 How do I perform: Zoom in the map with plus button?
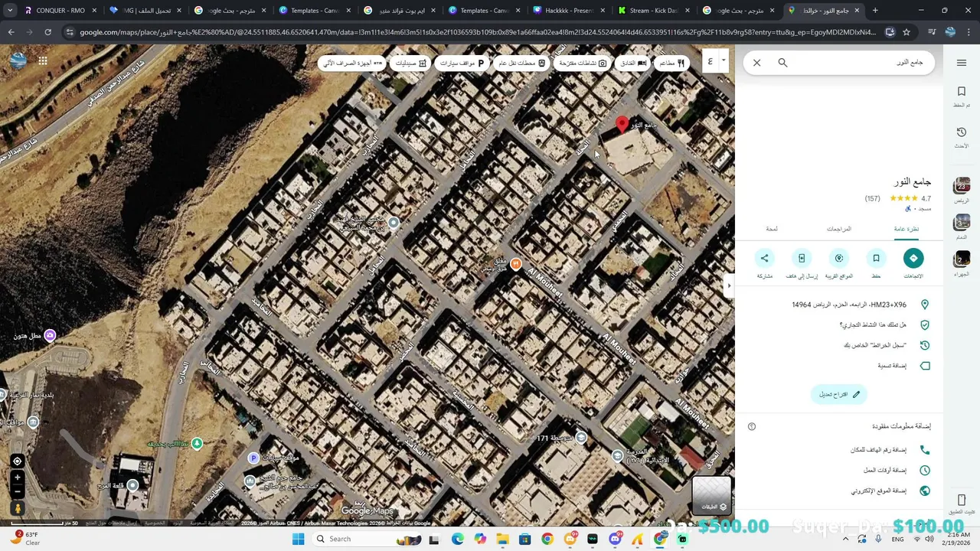[x=17, y=478]
